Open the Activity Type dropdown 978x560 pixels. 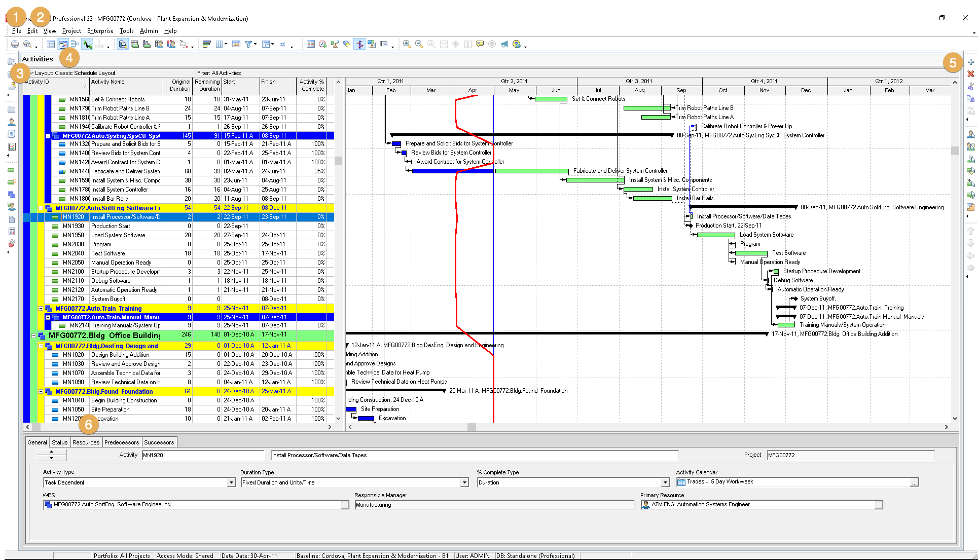231,482
